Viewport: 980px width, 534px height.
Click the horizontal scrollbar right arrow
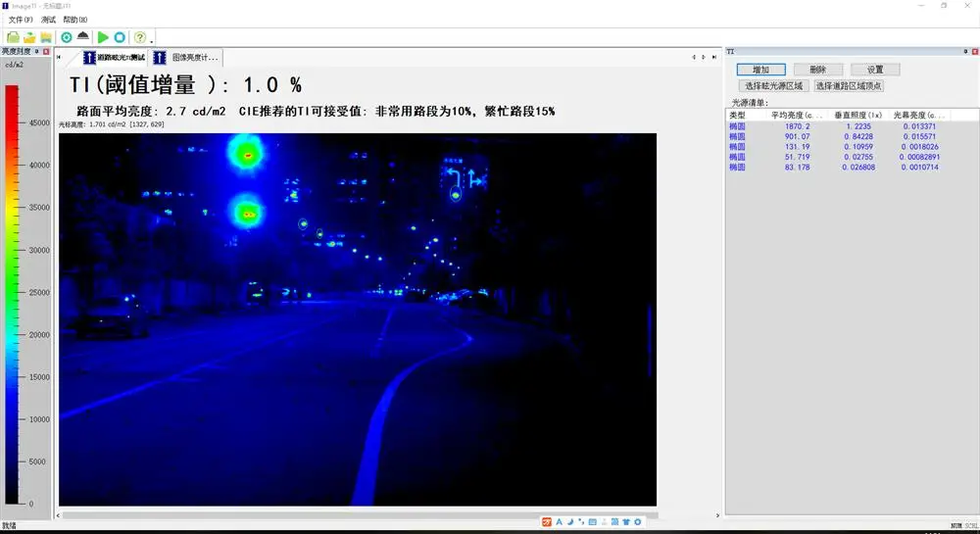click(717, 516)
